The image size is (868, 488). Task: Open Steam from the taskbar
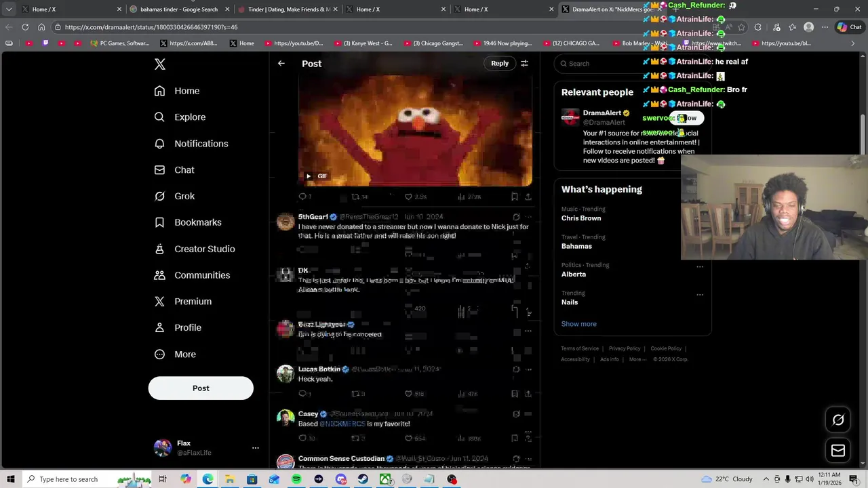coord(363,479)
